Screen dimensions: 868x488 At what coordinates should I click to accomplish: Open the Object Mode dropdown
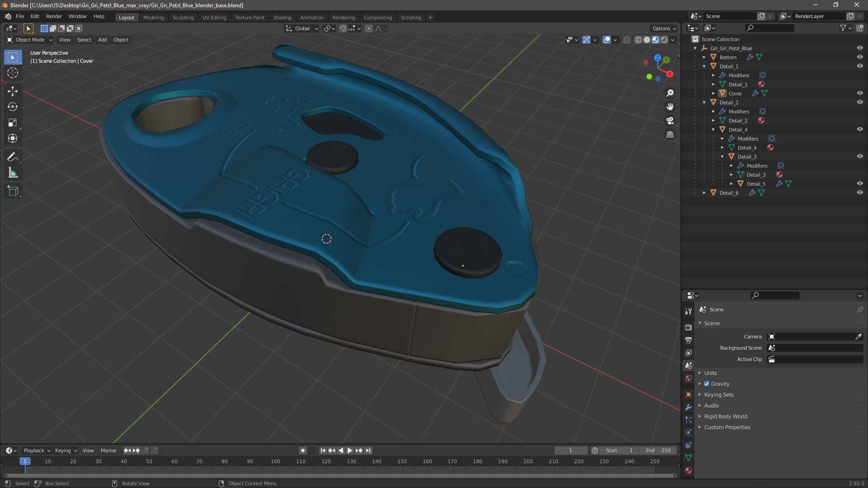click(29, 40)
